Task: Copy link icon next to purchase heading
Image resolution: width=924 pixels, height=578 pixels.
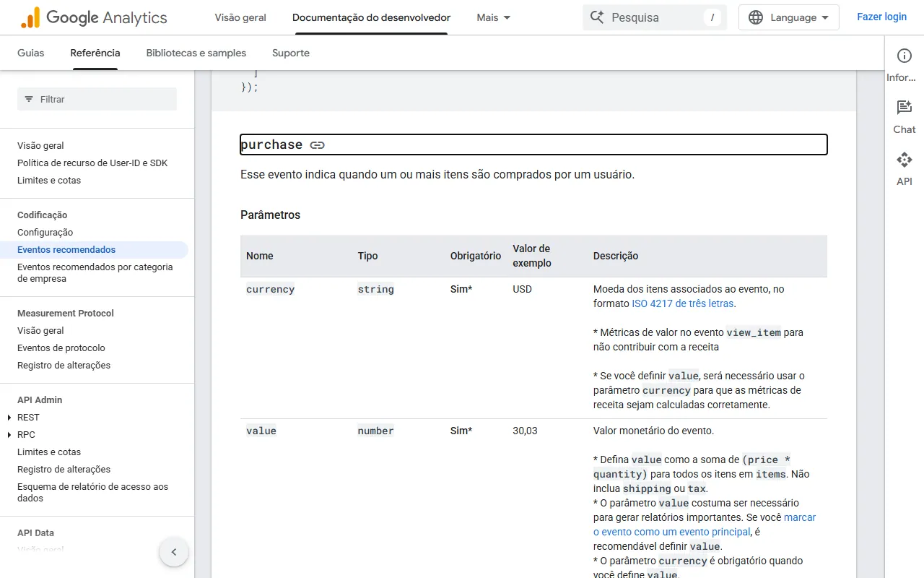Action: point(317,145)
